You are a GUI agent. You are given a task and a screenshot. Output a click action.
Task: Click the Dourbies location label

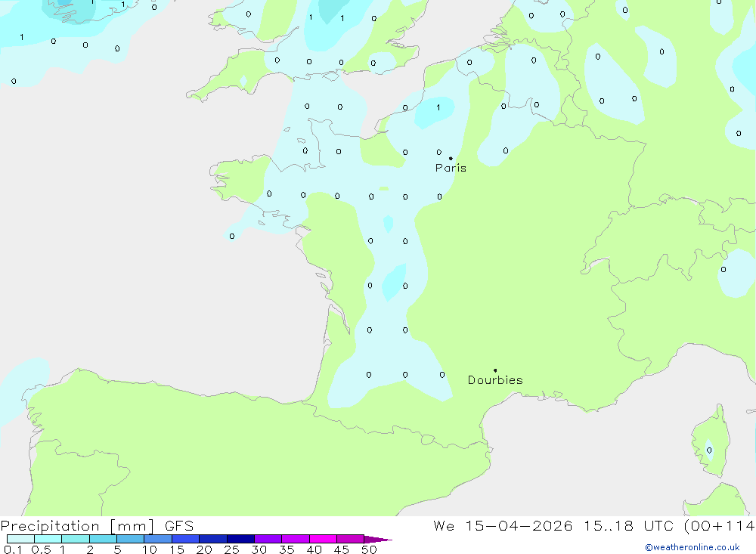[495, 380]
